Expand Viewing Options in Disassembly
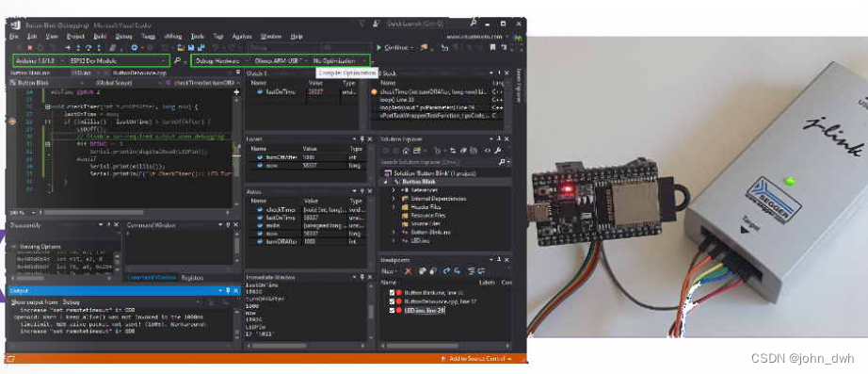Image resolution: width=868 pixels, height=374 pixels. pos(15,246)
